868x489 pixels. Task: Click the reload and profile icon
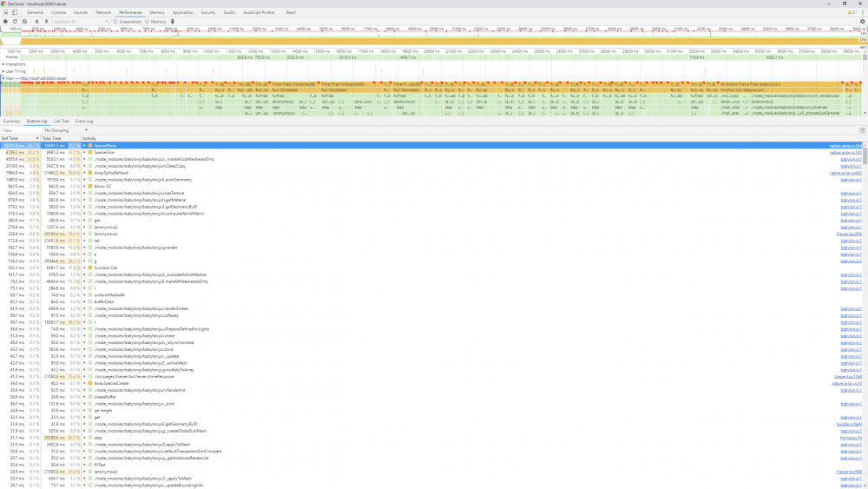tap(15, 21)
